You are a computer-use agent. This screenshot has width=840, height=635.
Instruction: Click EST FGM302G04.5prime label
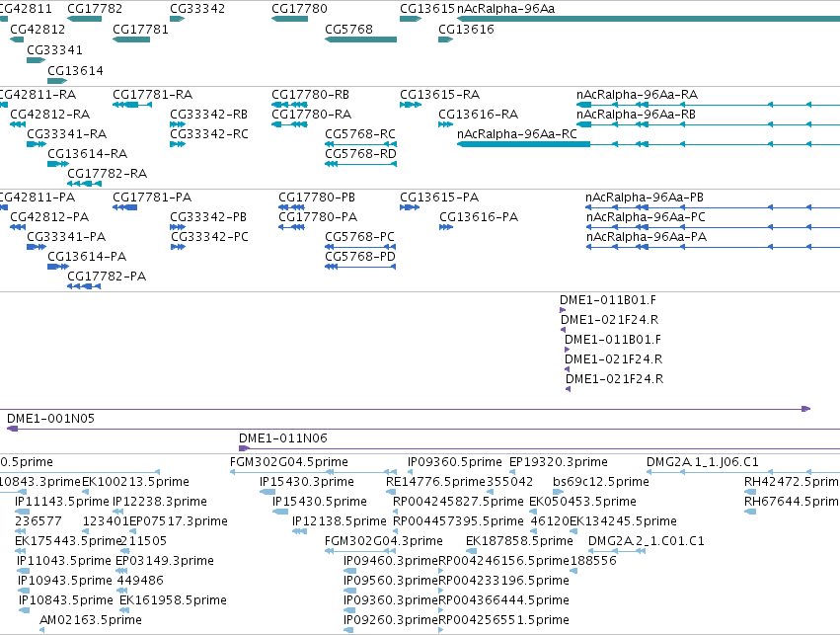pyautogui.click(x=289, y=462)
